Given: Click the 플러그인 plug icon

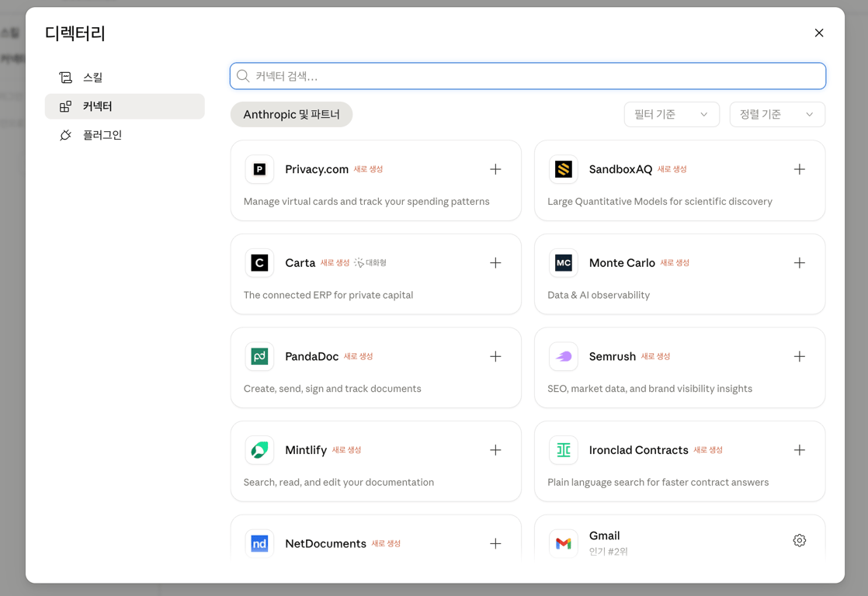Looking at the screenshot, I should click(x=65, y=135).
